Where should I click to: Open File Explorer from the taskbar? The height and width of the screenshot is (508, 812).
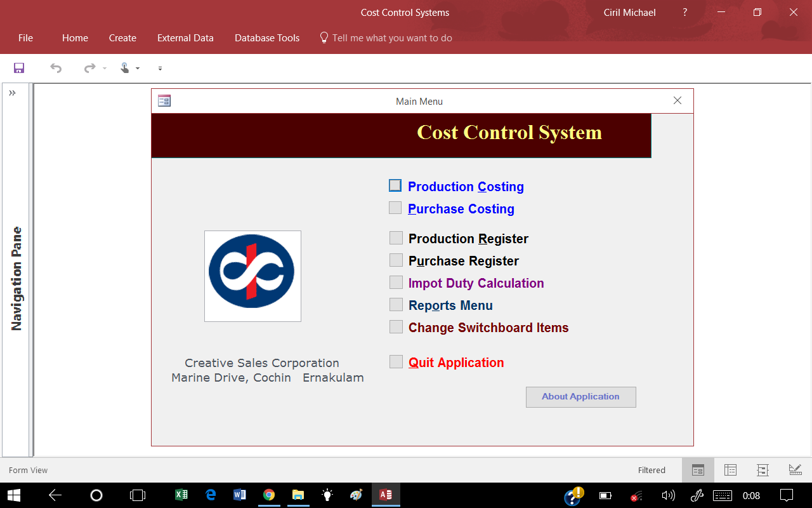pos(298,495)
